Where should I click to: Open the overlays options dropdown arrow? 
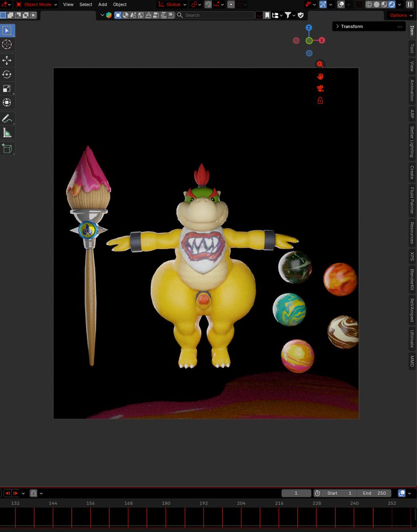348,4
